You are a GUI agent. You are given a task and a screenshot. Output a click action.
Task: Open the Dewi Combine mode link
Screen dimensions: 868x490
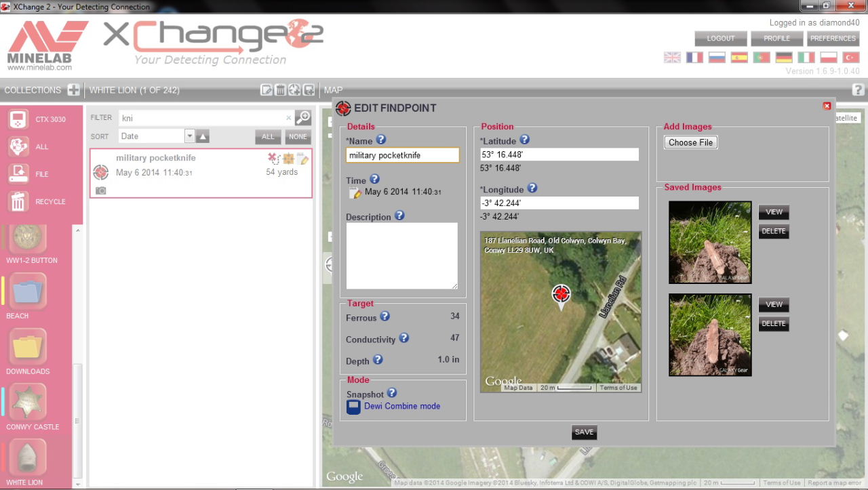402,406
